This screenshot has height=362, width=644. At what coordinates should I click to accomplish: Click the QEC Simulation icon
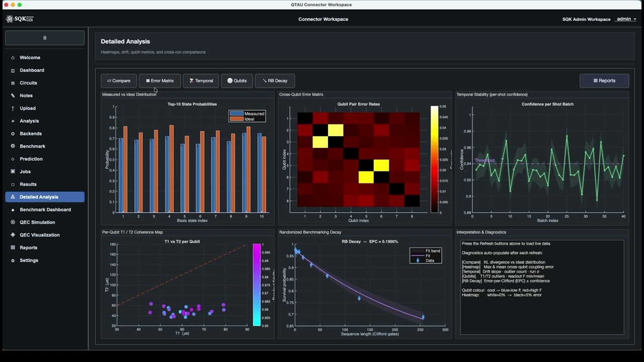13,222
